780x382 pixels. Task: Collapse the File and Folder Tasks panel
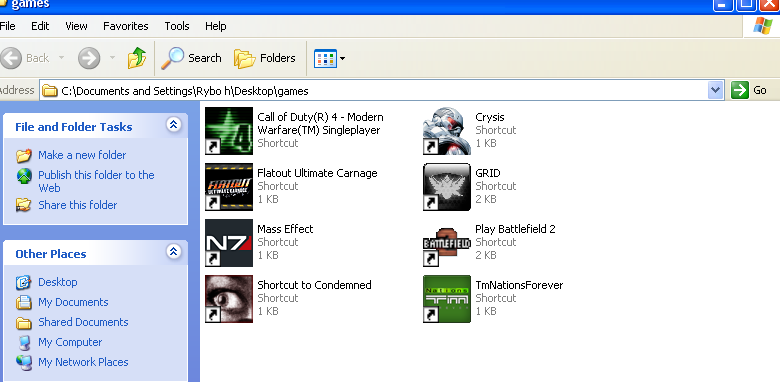pyautogui.click(x=173, y=125)
